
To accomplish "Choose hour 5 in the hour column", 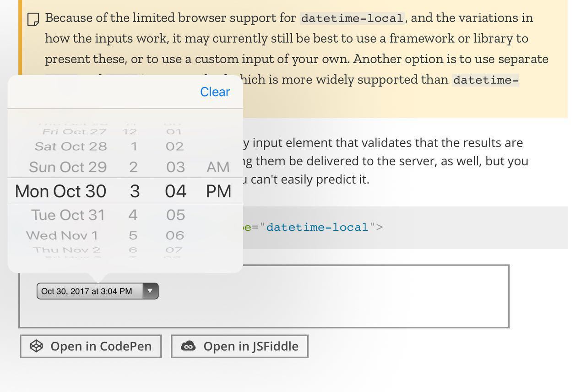I will [x=133, y=235].
